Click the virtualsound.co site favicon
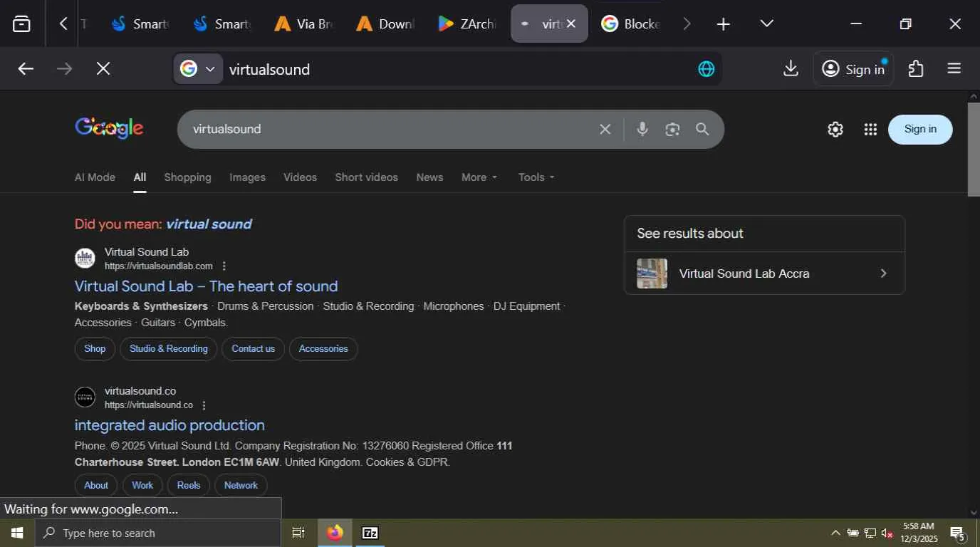The image size is (980, 547). click(85, 397)
